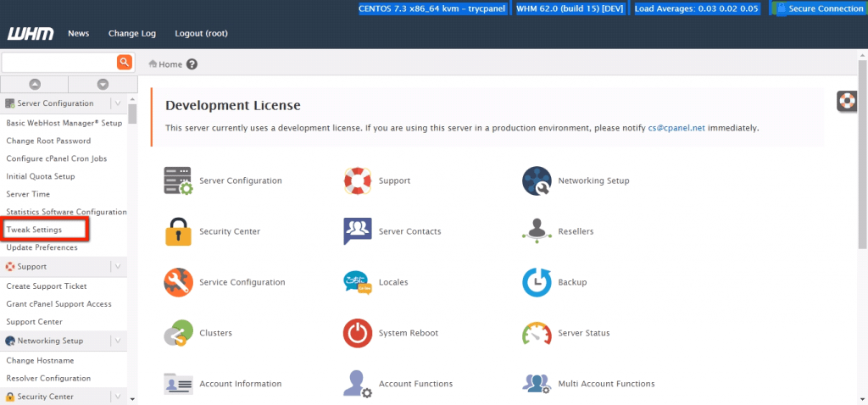This screenshot has width=868, height=405.
Task: Open Initial Quota Setup
Action: coord(41,176)
